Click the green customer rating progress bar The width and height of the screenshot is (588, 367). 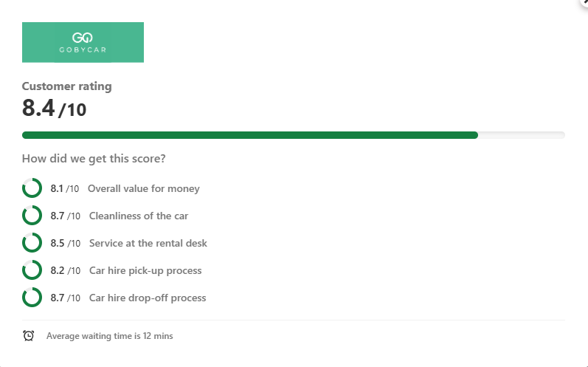pyautogui.click(x=249, y=135)
